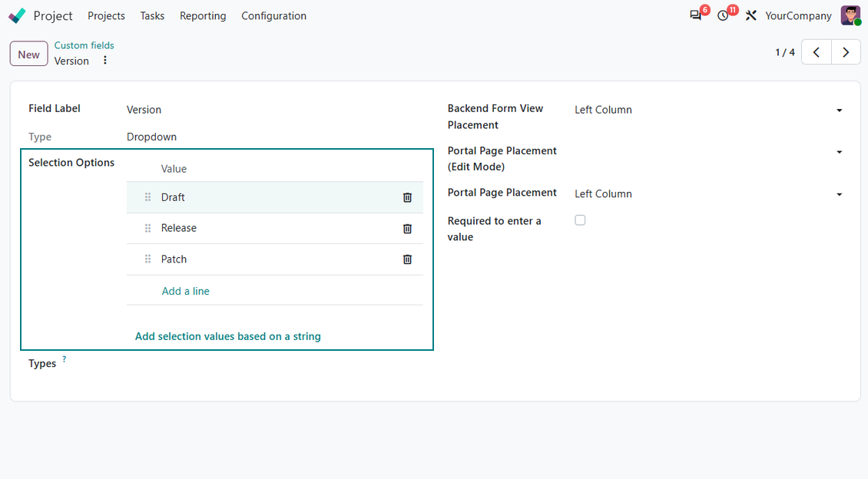Viewport: 868px width, 479px height.
Task: Go to the next record
Action: 846,52
